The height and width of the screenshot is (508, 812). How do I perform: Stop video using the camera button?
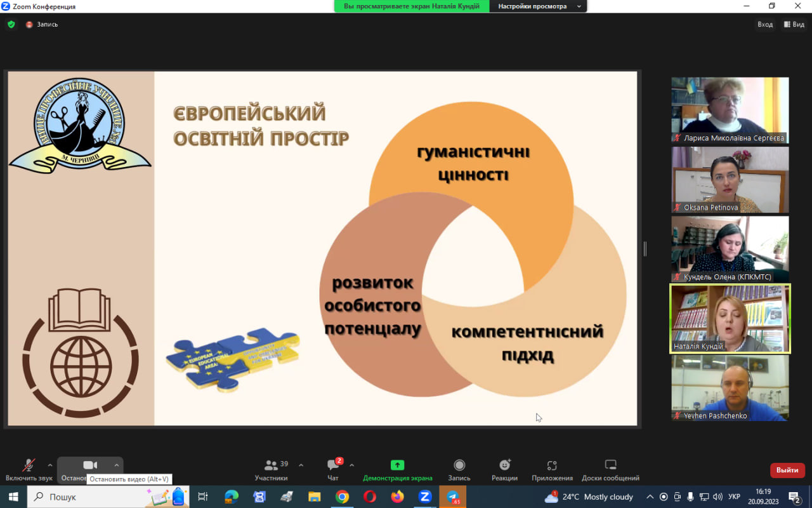click(x=89, y=466)
